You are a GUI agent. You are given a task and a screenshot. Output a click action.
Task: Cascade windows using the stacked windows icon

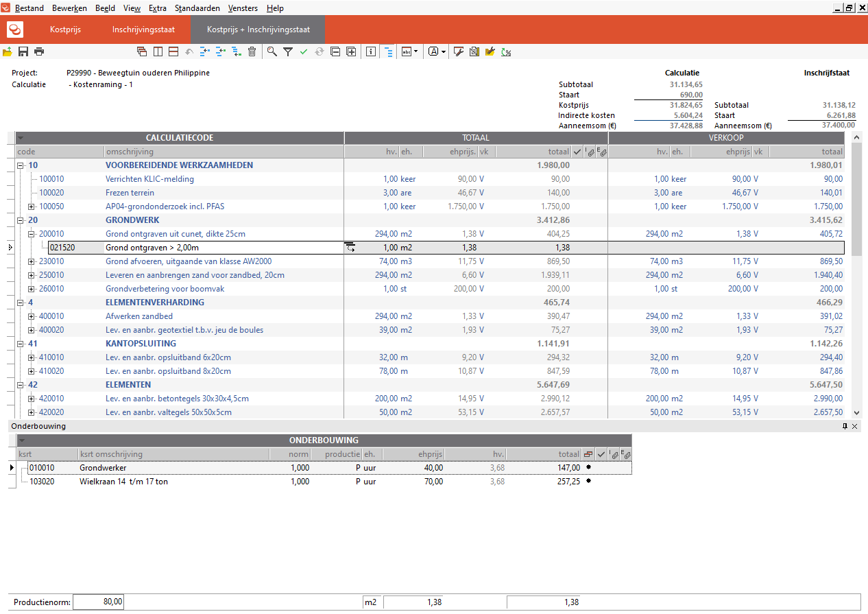click(x=142, y=51)
